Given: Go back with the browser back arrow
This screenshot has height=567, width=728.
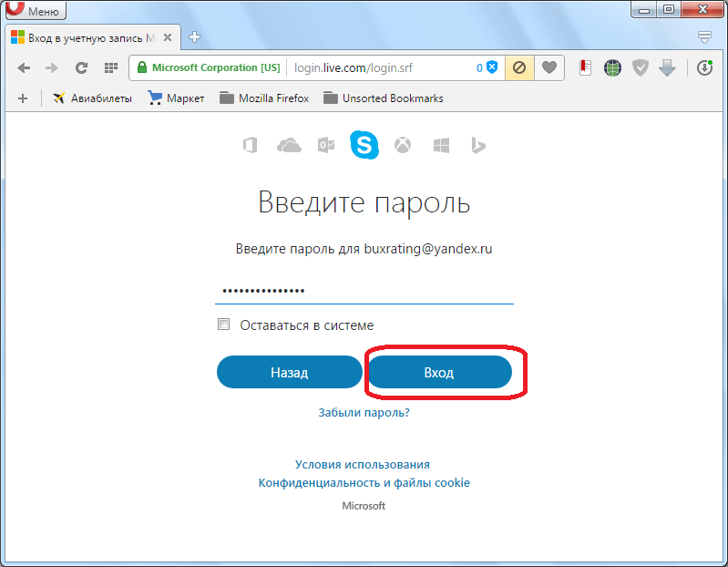Looking at the screenshot, I should coord(24,68).
